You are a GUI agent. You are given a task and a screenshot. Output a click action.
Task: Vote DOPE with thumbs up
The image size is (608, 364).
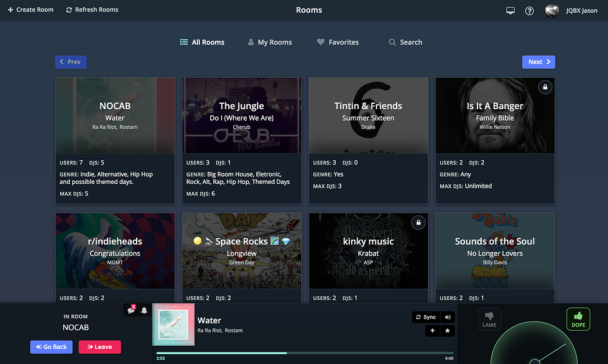578,319
